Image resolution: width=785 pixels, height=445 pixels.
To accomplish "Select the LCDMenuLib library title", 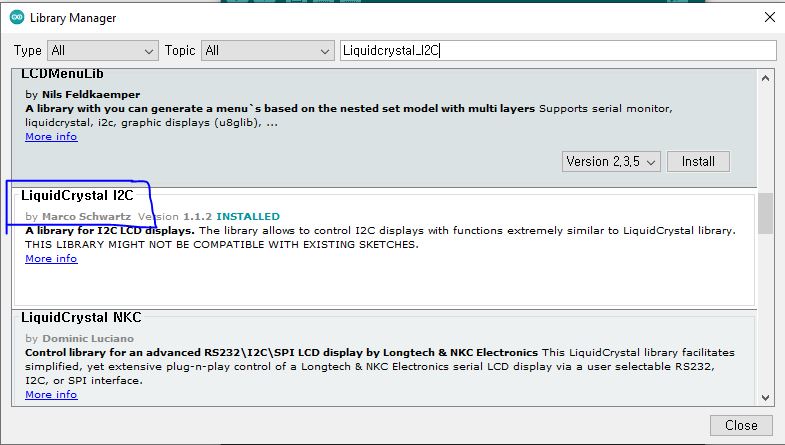I will [62, 74].
